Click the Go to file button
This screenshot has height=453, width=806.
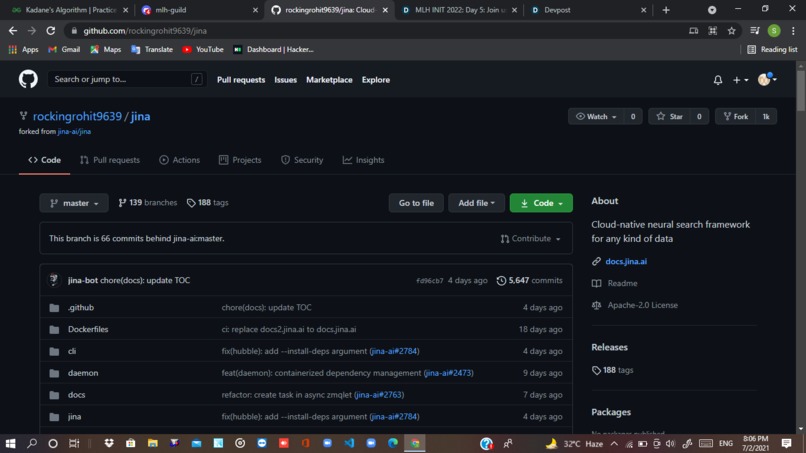tap(416, 203)
